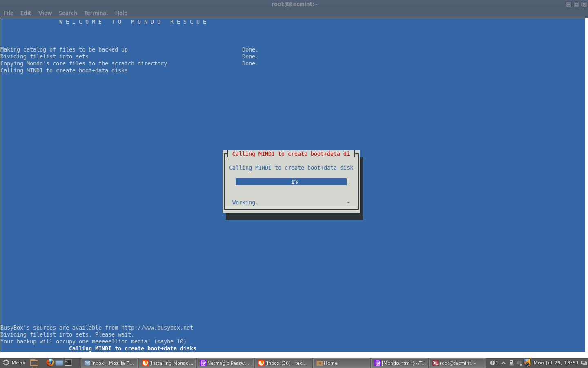Open the Edit menu
The height and width of the screenshot is (368, 588).
tap(26, 13)
